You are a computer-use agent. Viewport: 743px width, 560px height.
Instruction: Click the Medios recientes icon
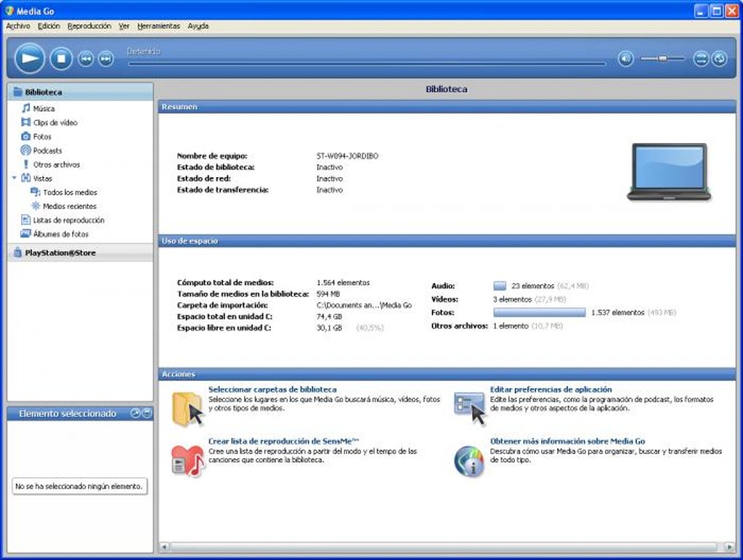tap(35, 206)
